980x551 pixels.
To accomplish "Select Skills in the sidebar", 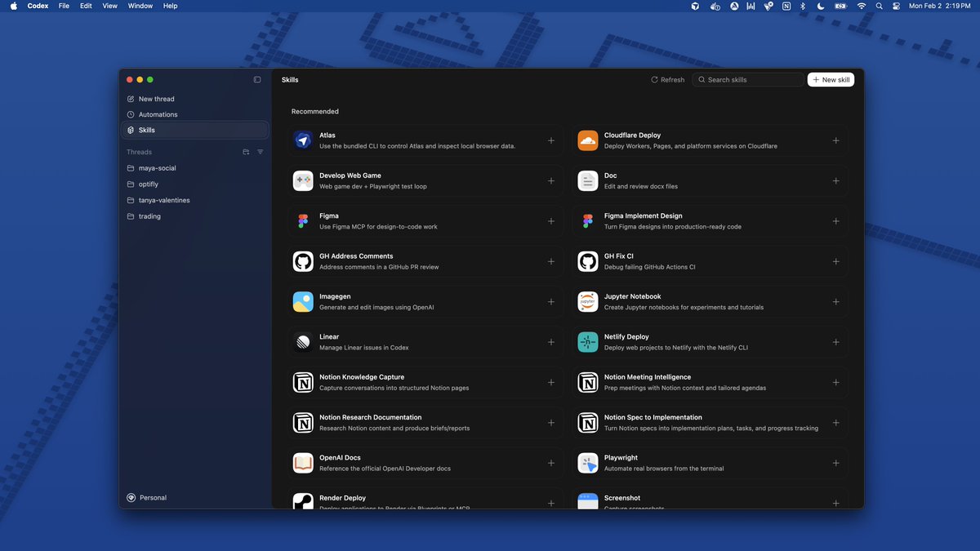I will point(194,130).
